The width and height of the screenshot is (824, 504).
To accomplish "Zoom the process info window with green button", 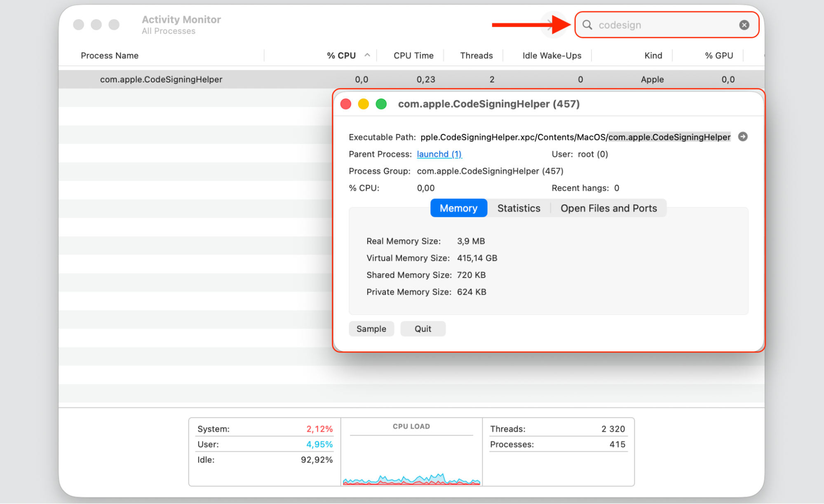I will (381, 104).
